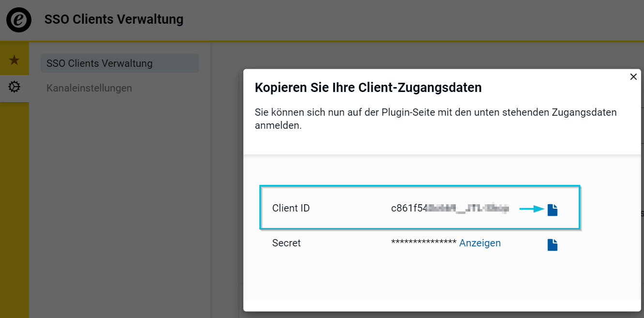Open the favorites star sidebar icon
The width and height of the screenshot is (644, 318).
pos(15,61)
